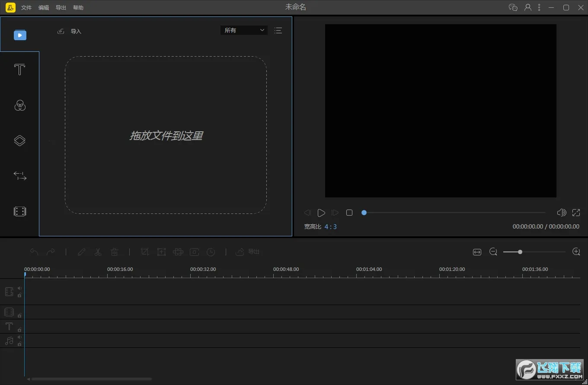Open the Transitions panel in the sidebar
Screen dimensions: 588x385
tap(20, 176)
